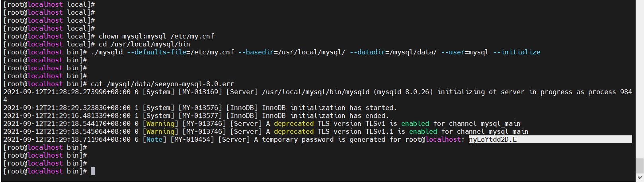Click the MY-013576 InnoDB started code
Image resolution: width=644 pixels, height=183 pixels.
click(200, 108)
